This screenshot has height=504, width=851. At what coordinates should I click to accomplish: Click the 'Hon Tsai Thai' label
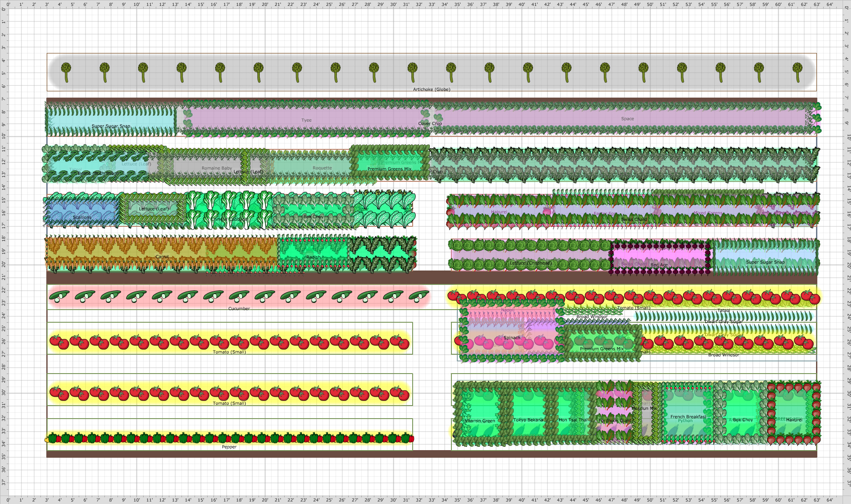click(x=573, y=420)
